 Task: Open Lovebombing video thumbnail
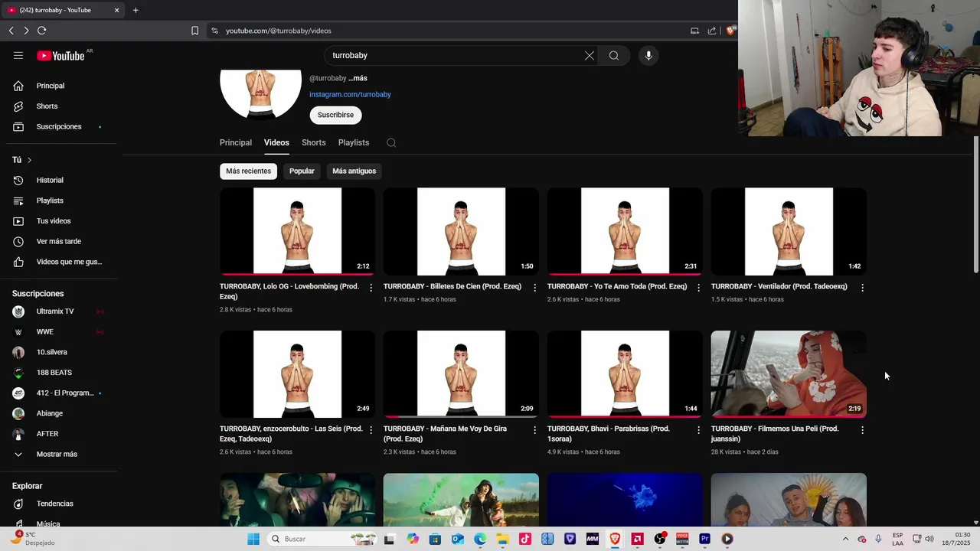point(297,231)
